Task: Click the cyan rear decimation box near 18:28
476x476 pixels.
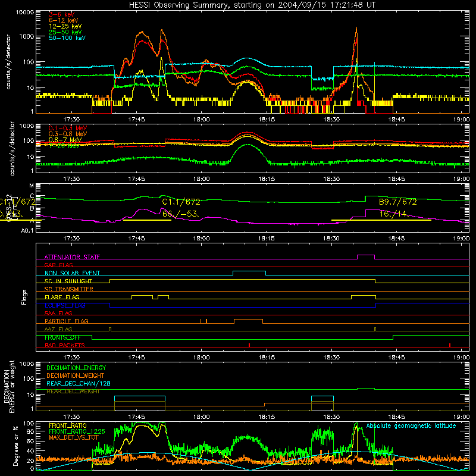Action: tap(322, 396)
